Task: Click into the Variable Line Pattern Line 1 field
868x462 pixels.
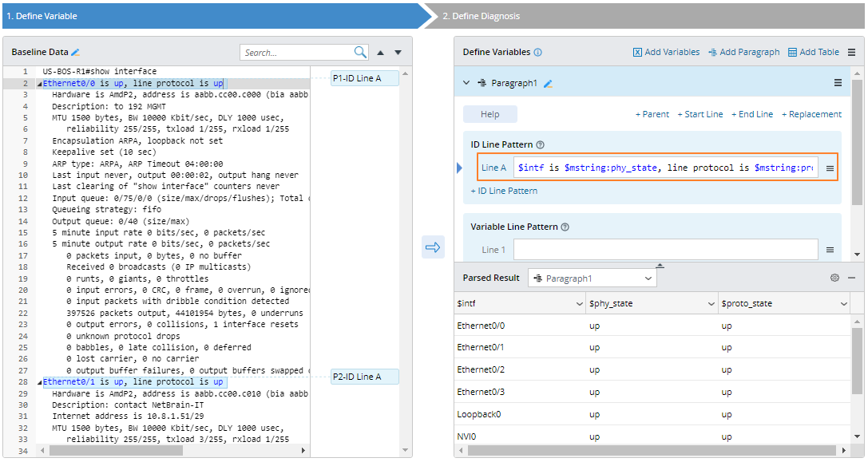Action: pyautogui.click(x=665, y=250)
